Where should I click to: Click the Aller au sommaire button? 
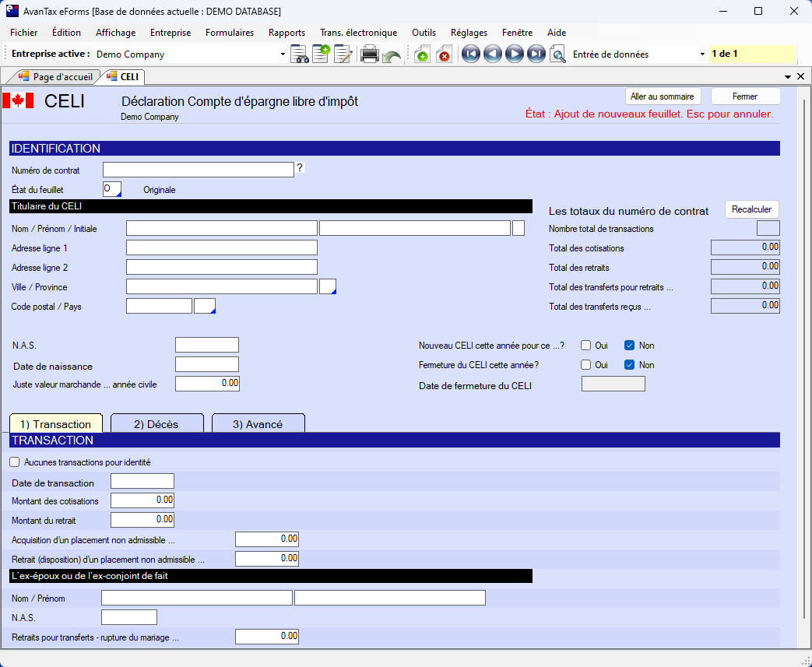tap(663, 97)
